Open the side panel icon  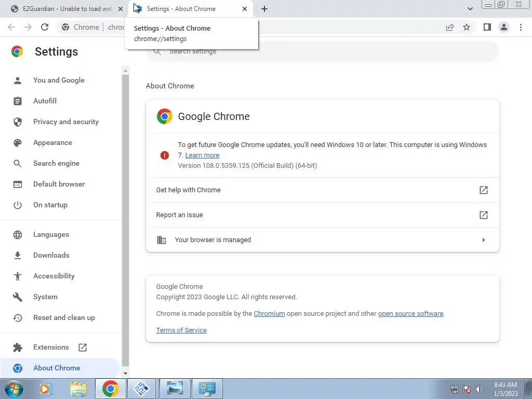(487, 27)
